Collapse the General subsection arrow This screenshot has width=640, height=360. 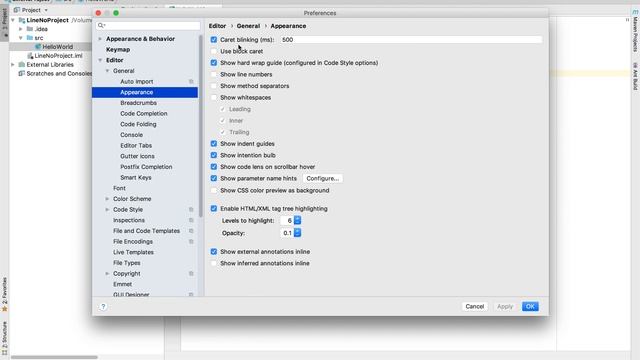pos(107,71)
